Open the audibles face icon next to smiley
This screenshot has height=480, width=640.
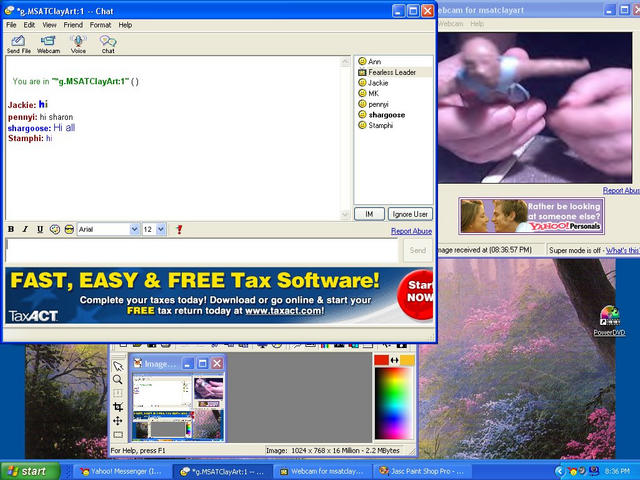69,229
